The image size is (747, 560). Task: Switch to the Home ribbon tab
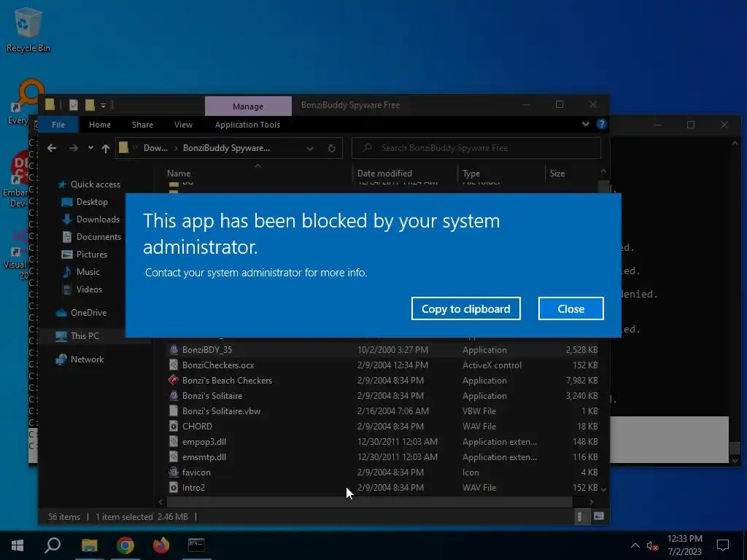click(x=99, y=125)
